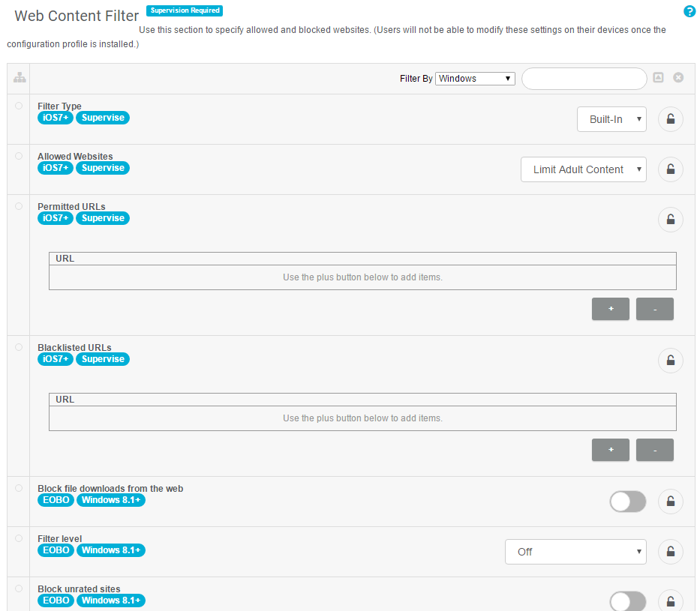Click the lock icon next to Filter Type
The height and width of the screenshot is (611, 700).
tap(670, 118)
